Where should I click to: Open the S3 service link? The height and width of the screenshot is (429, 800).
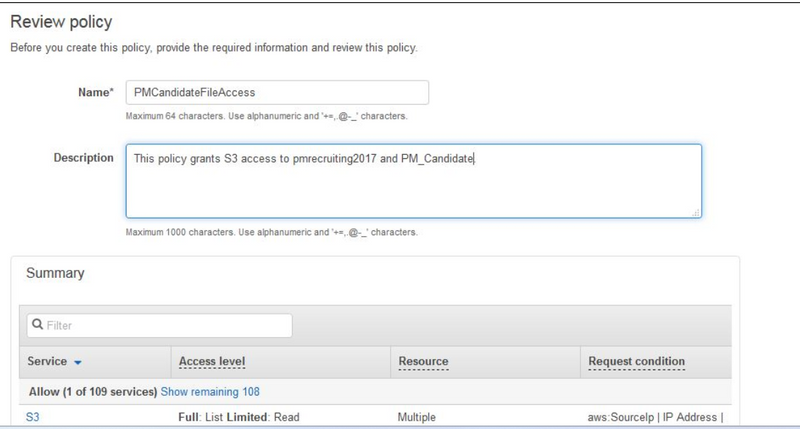click(33, 417)
